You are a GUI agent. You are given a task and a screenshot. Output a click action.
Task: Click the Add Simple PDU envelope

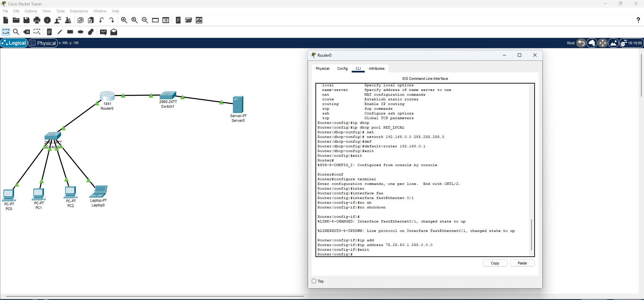(x=103, y=32)
